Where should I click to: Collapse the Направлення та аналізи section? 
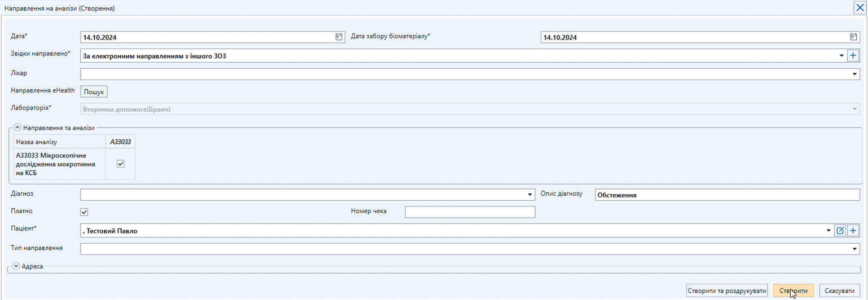coord(17,128)
